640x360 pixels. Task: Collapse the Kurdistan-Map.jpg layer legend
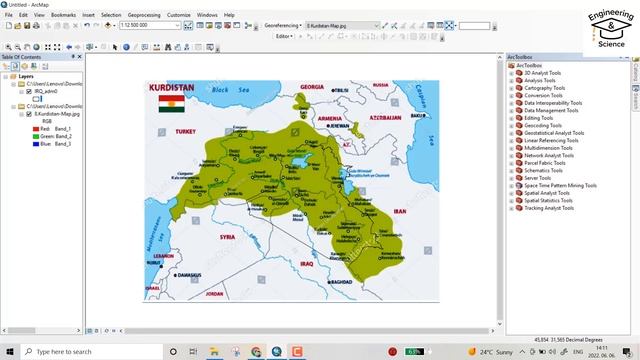coord(21,114)
